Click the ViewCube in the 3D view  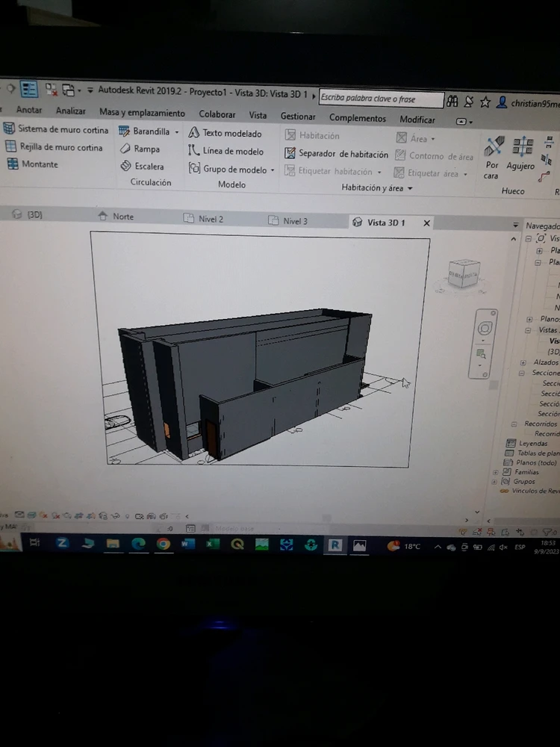(462, 273)
